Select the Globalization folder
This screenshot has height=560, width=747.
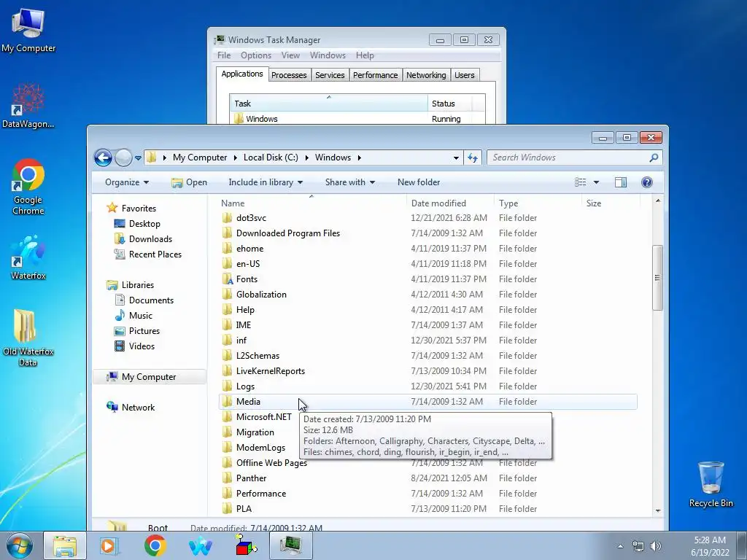pos(261,295)
